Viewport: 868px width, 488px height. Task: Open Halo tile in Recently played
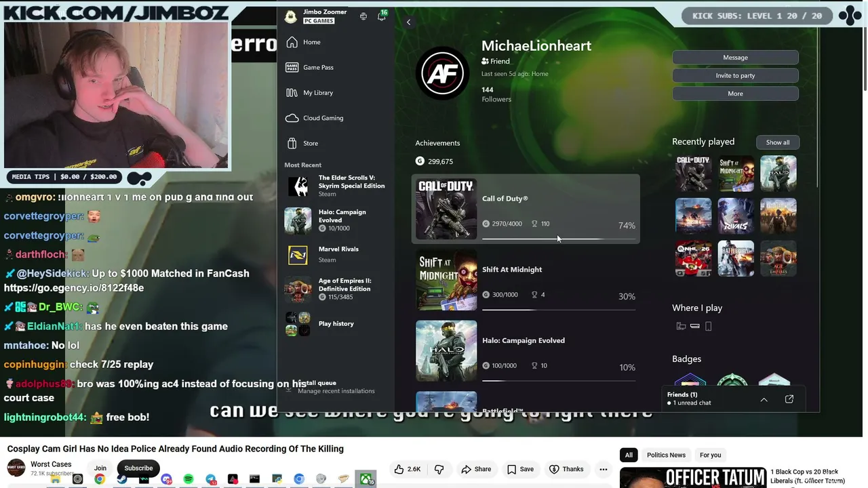point(778,174)
